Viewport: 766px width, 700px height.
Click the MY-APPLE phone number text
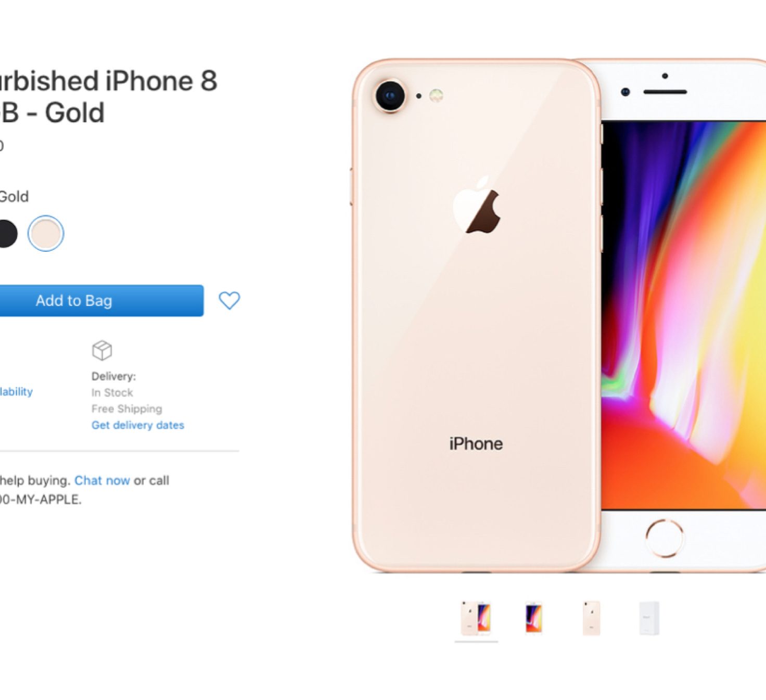(x=41, y=500)
